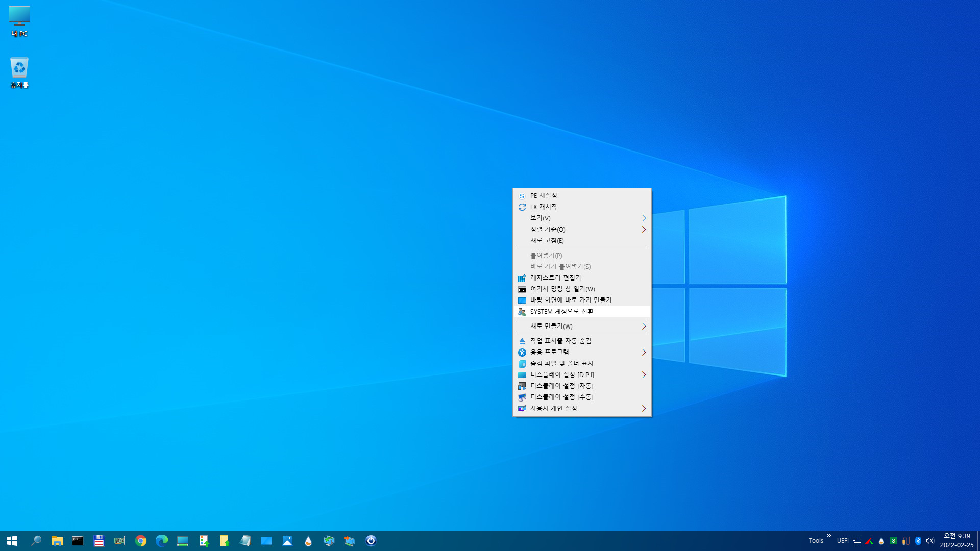Viewport: 980px width, 551px height.
Task: Expand the Tools toolbar double chevron
Action: [829, 536]
